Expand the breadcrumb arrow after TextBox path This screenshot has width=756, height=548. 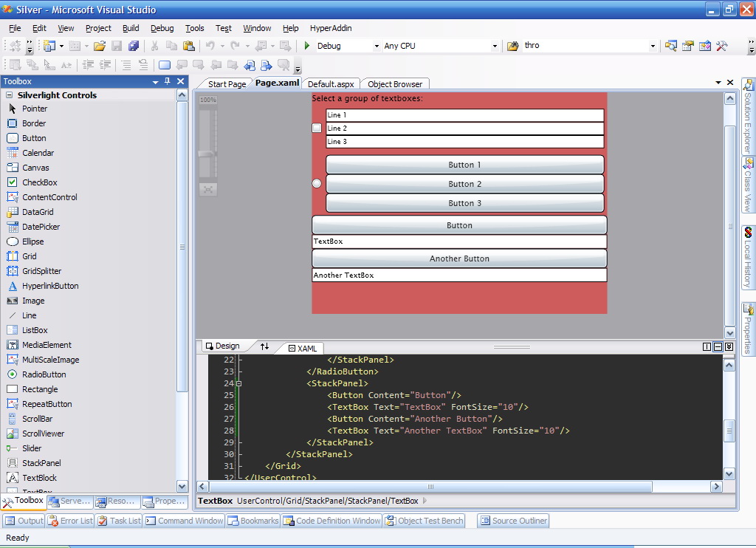pos(425,501)
